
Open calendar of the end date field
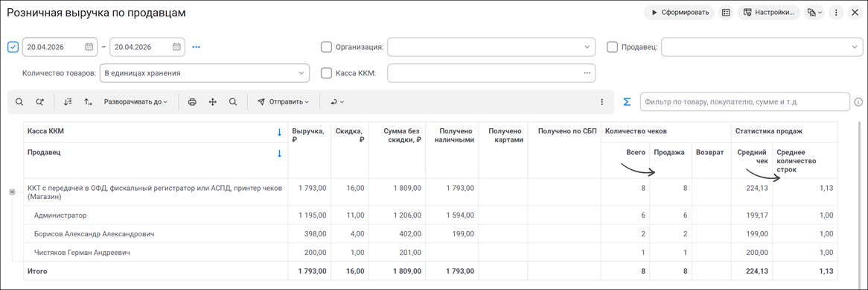click(176, 47)
